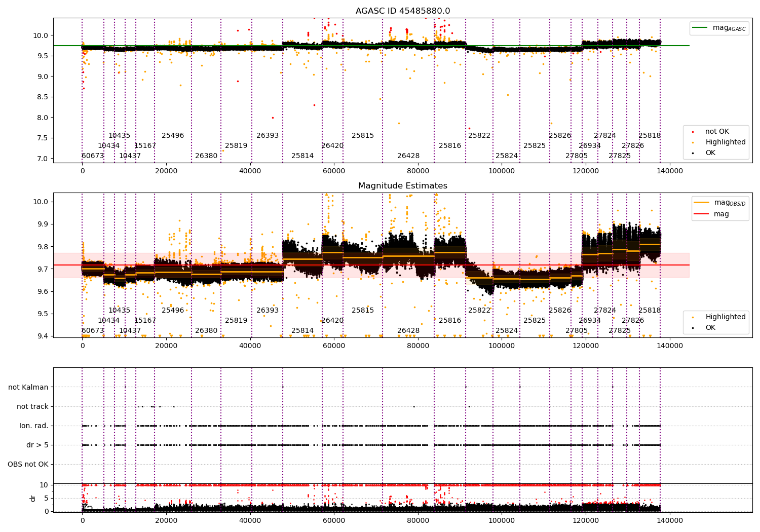Image resolution: width=760 pixels, height=532 pixels.
Task: Click obsid label 25826 in top plot
Action: (560, 136)
